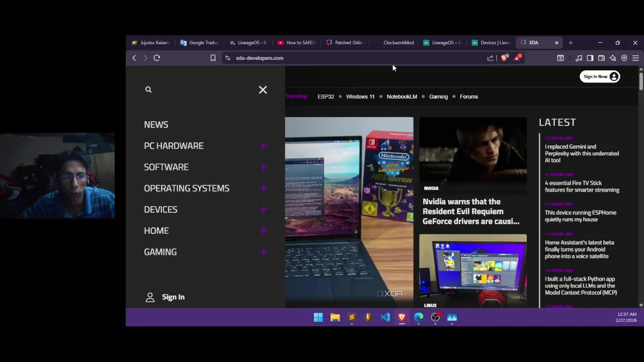Open Operating Systems menu item

[187, 188]
